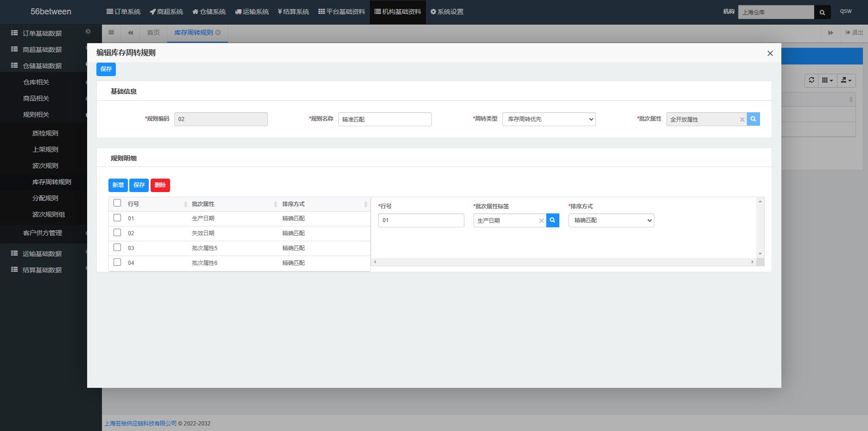Check the row 02 失效日期 checkbox
Image resolution: width=868 pixels, height=431 pixels.
pyautogui.click(x=117, y=232)
